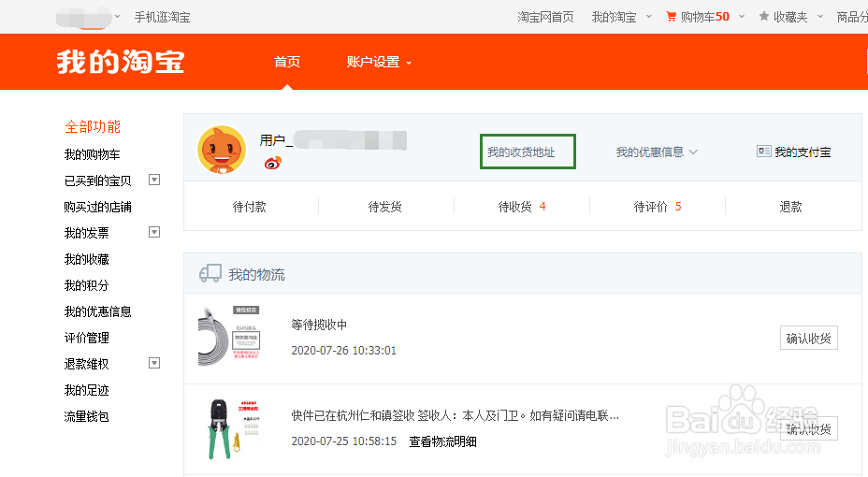Click 全部功能 sidebar heading
868x477 pixels.
93,126
